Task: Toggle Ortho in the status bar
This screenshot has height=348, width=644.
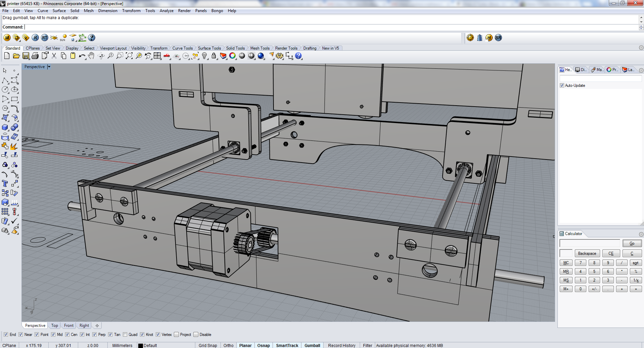Action: 229,345
